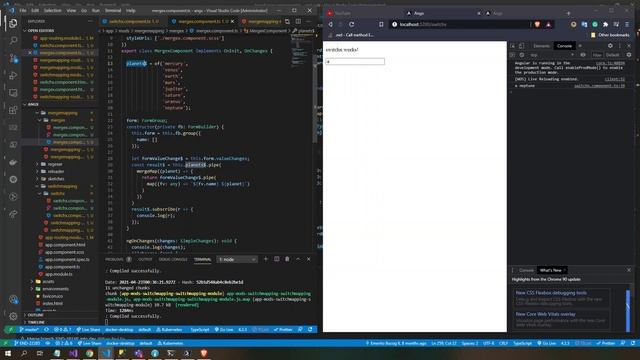This screenshot has height=360, width=640.
Task: Open the Brave Rewards triangle icon
Action: pyautogui.click(x=548, y=24)
